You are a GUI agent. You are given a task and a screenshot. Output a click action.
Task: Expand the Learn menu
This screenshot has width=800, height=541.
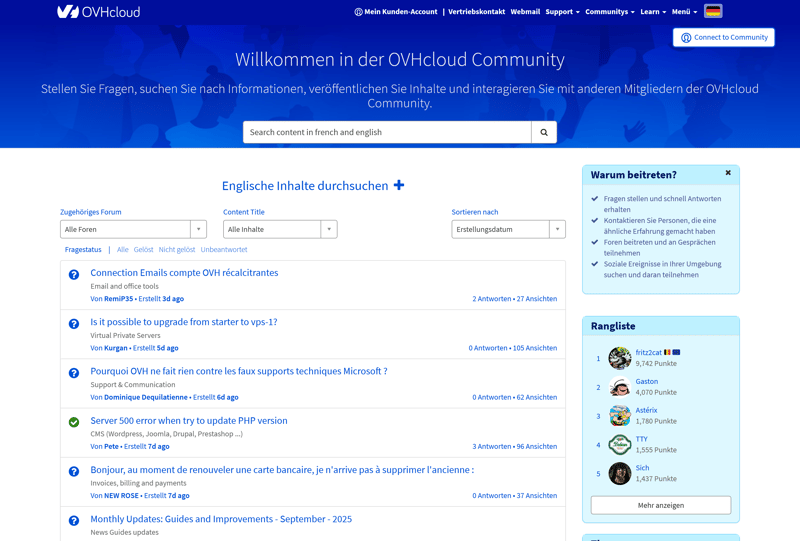pyautogui.click(x=653, y=12)
